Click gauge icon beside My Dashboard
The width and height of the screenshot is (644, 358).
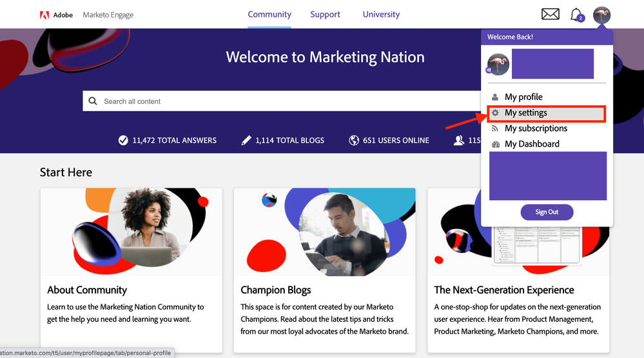click(496, 144)
